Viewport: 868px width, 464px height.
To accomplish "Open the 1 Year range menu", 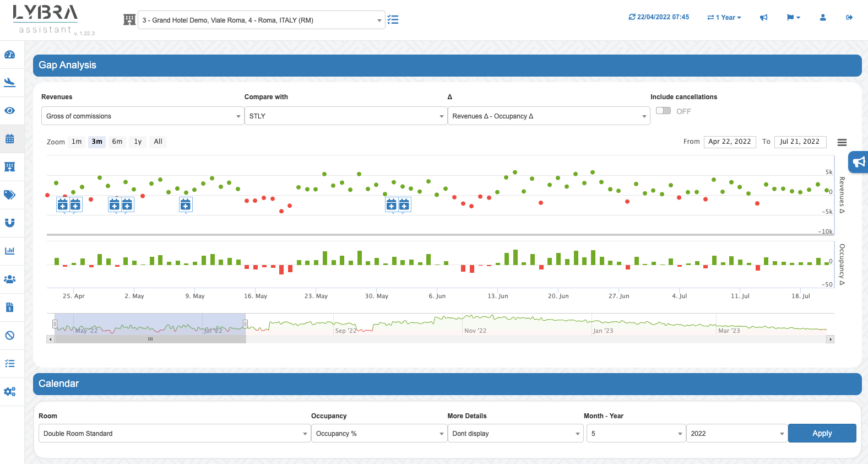I will (x=724, y=18).
